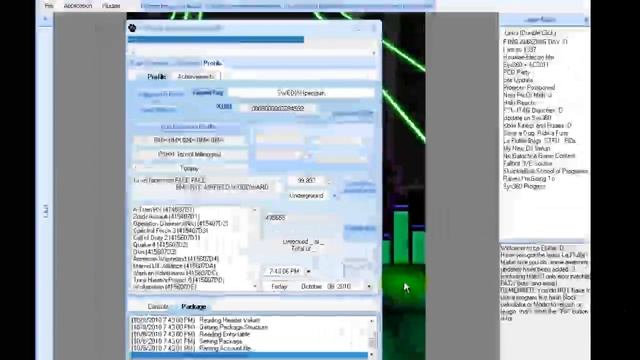Click the XUID value field
Viewport: 640px width, 360px height.
coord(277,108)
